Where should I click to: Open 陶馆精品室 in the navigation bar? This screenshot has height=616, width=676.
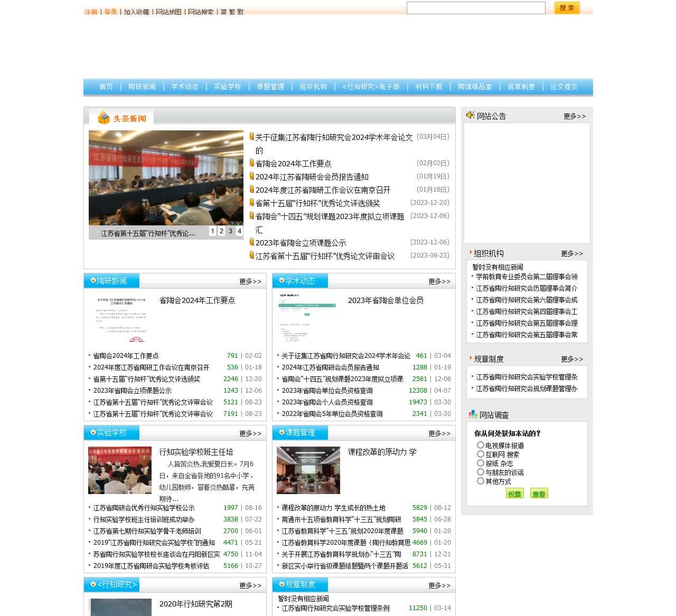click(475, 87)
